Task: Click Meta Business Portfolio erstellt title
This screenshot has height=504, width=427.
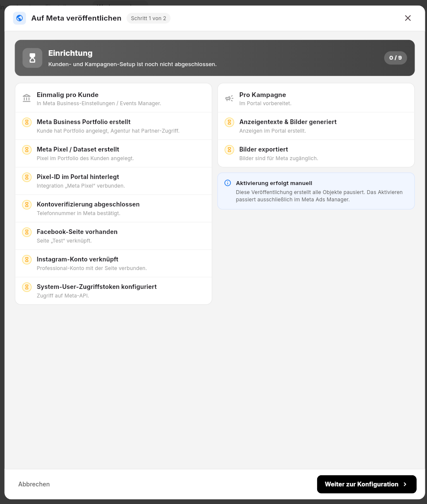Action: pos(84,122)
